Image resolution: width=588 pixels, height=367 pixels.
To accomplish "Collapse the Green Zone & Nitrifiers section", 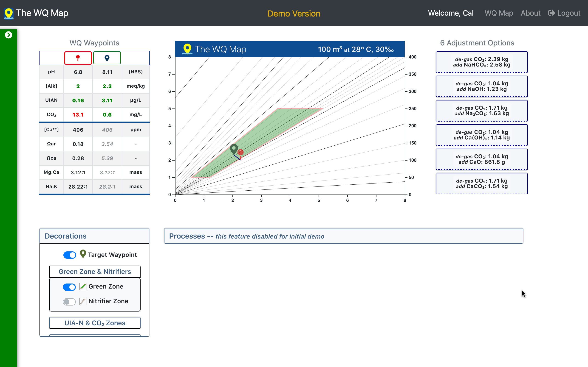I will point(95,272).
